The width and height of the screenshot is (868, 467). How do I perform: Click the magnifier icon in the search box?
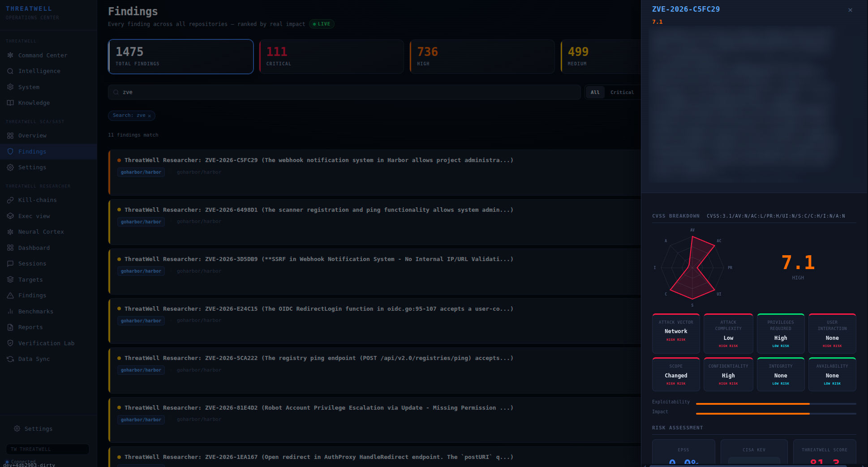point(116,92)
